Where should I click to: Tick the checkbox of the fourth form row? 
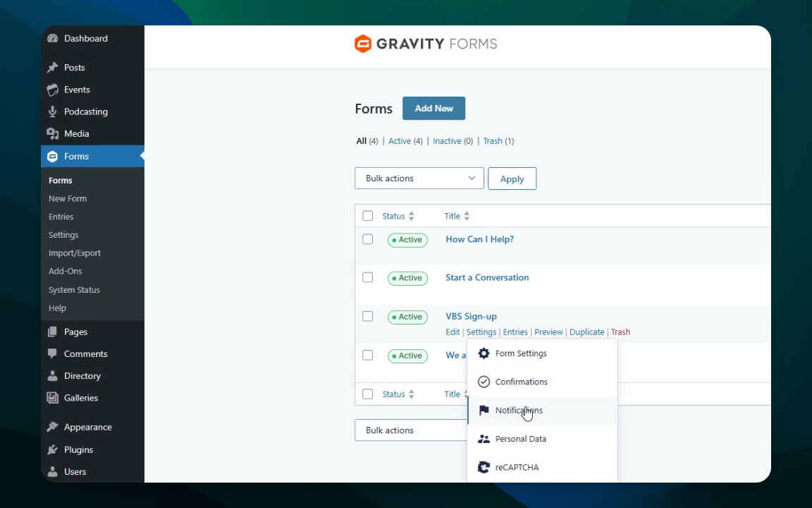[x=368, y=355]
